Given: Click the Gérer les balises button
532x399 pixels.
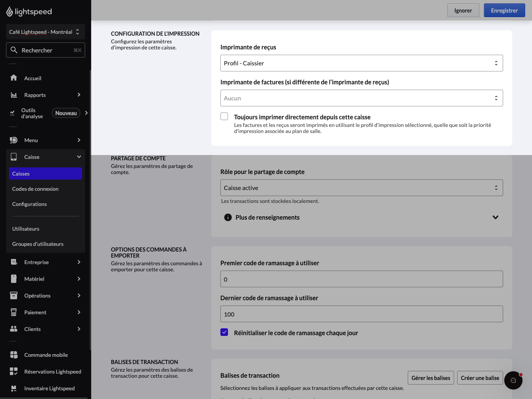Looking at the screenshot, I should [x=431, y=378].
